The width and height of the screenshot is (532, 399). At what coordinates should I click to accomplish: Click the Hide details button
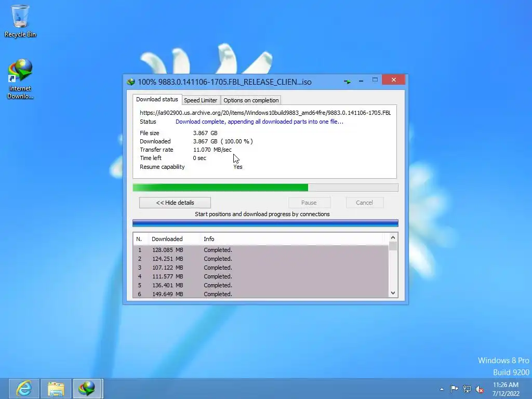[x=175, y=203]
